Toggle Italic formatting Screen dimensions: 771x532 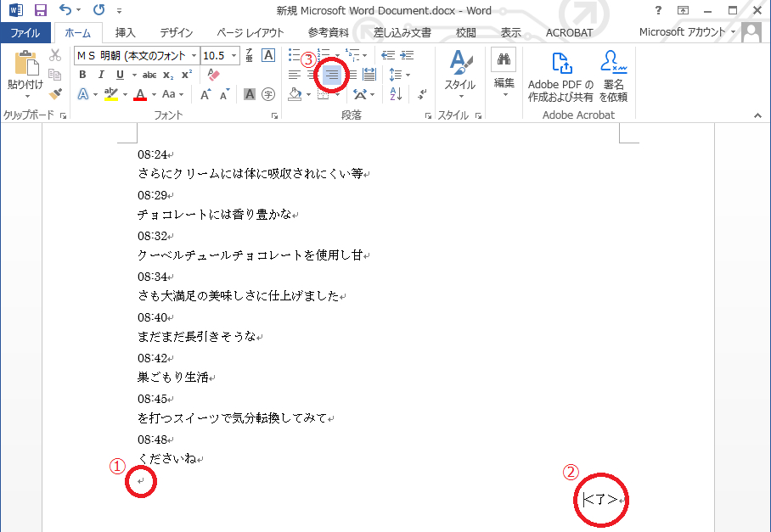[101, 75]
